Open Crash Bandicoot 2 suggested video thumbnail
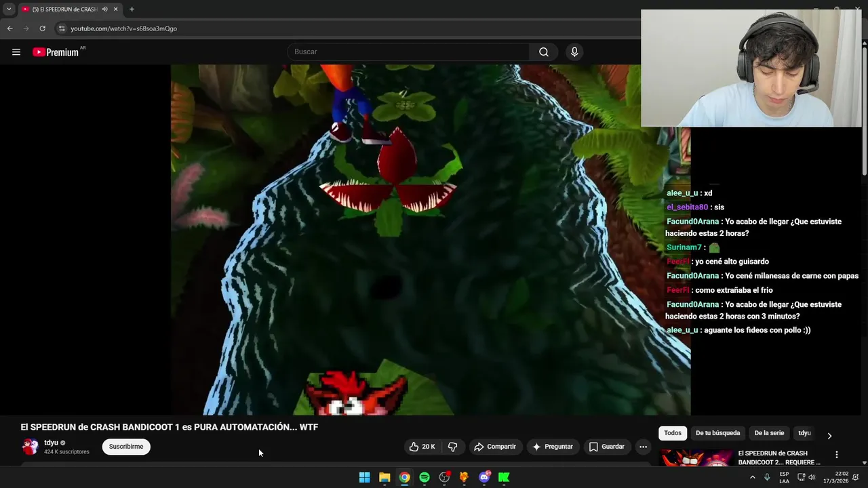Viewport: 868px width, 488px height. (x=696, y=458)
